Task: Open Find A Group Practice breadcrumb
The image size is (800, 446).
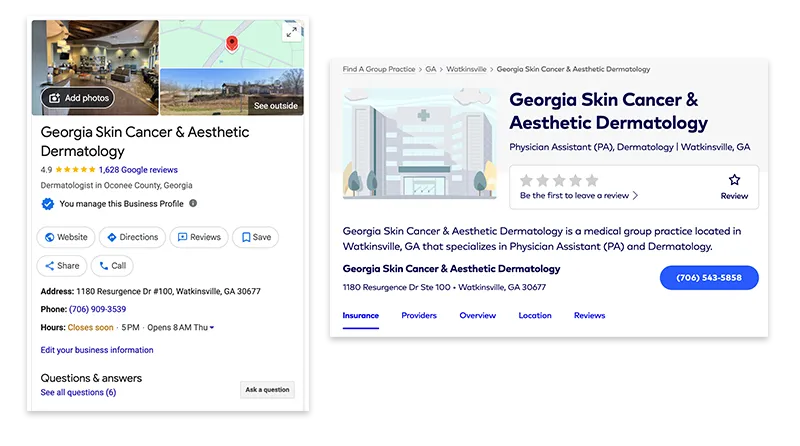Action: pos(379,69)
